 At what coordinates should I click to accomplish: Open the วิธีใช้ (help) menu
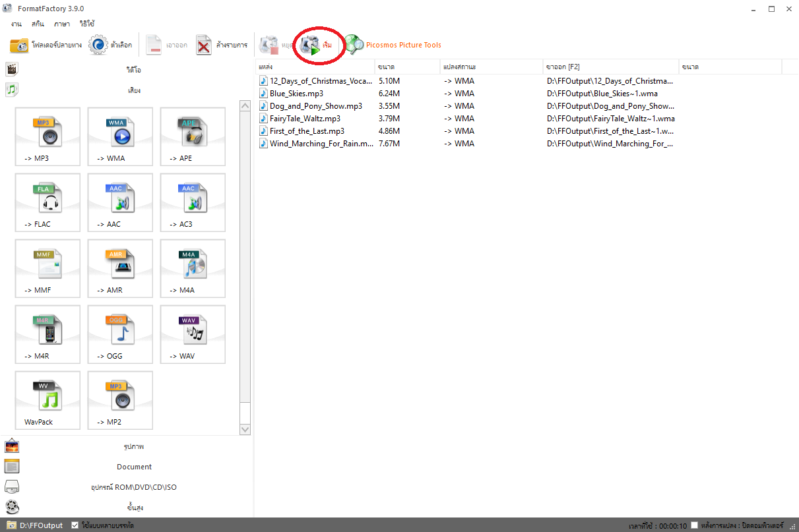[x=87, y=24]
